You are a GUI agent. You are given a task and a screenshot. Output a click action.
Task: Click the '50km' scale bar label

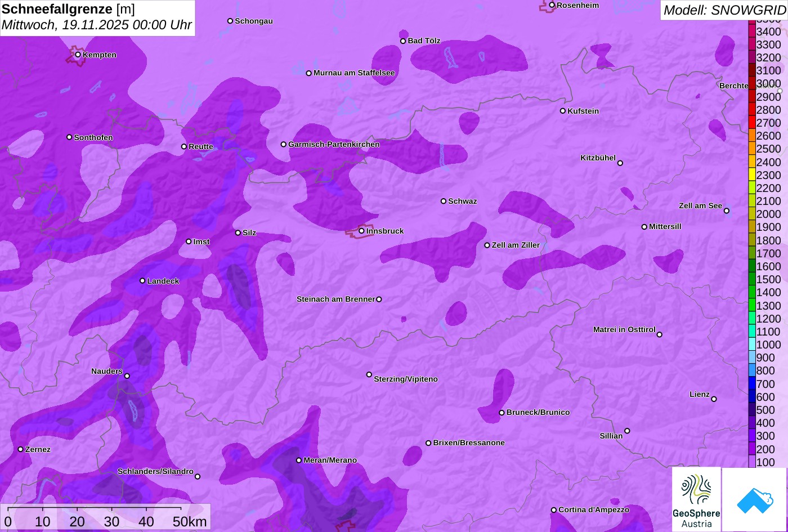click(190, 522)
